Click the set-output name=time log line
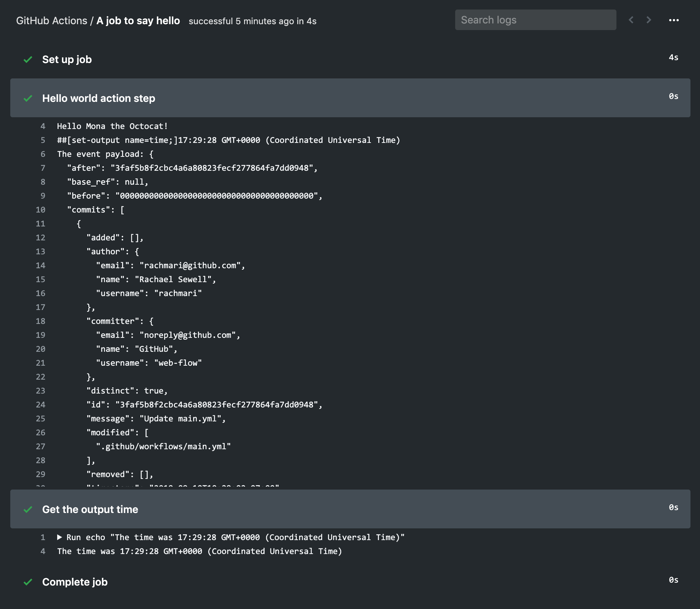700x609 pixels. 229,140
